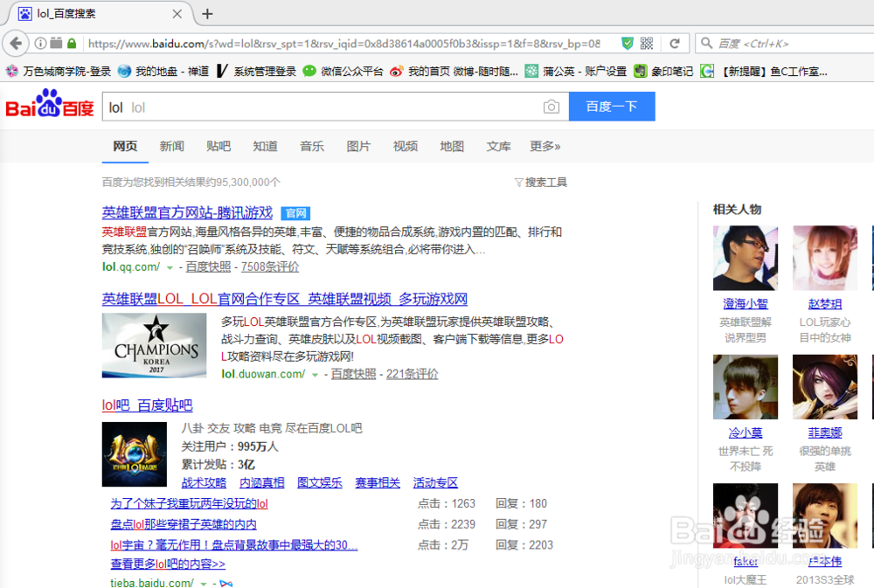The image size is (874, 588).
Task: Open the 更多» search category menu
Action: [545, 146]
